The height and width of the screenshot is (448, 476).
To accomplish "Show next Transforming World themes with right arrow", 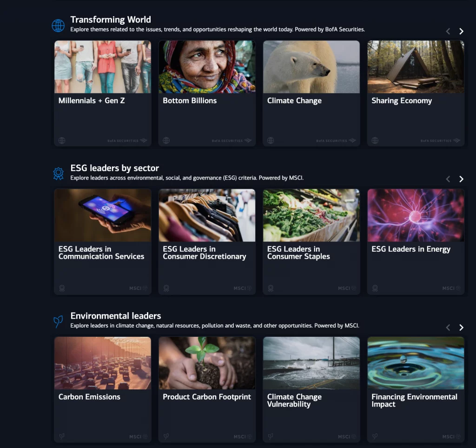I will coord(461,31).
